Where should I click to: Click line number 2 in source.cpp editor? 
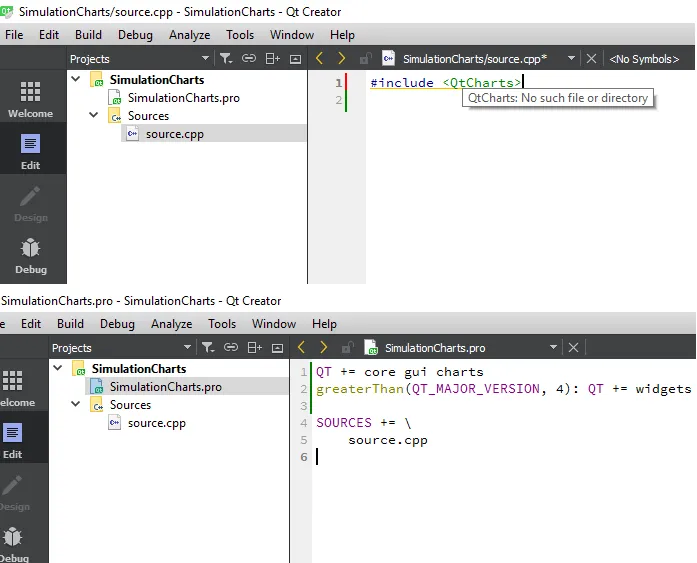[339, 100]
